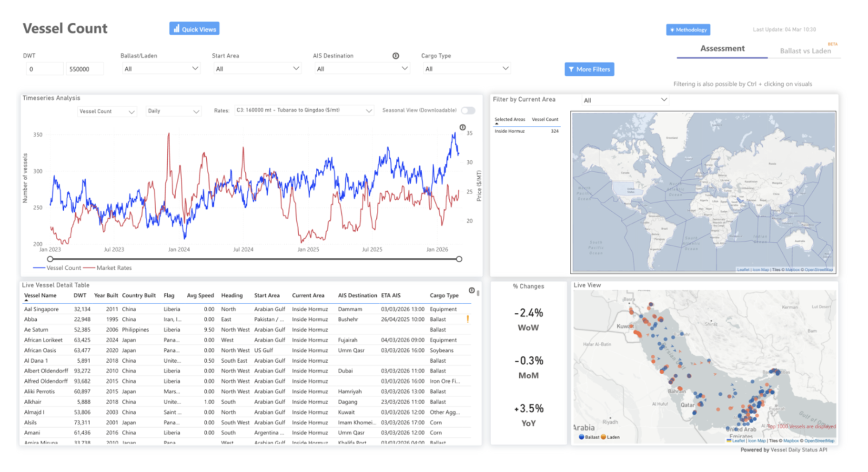The width and height of the screenshot is (868, 472).
Task: Click the info icon on the Live Vessel table
Action: pos(471,290)
